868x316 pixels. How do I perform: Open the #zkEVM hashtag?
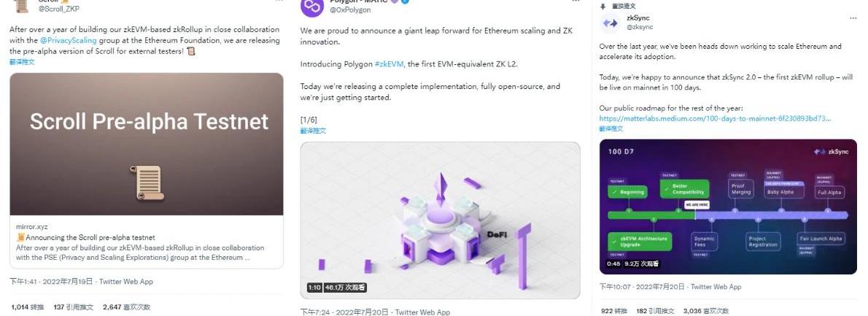tap(390, 64)
